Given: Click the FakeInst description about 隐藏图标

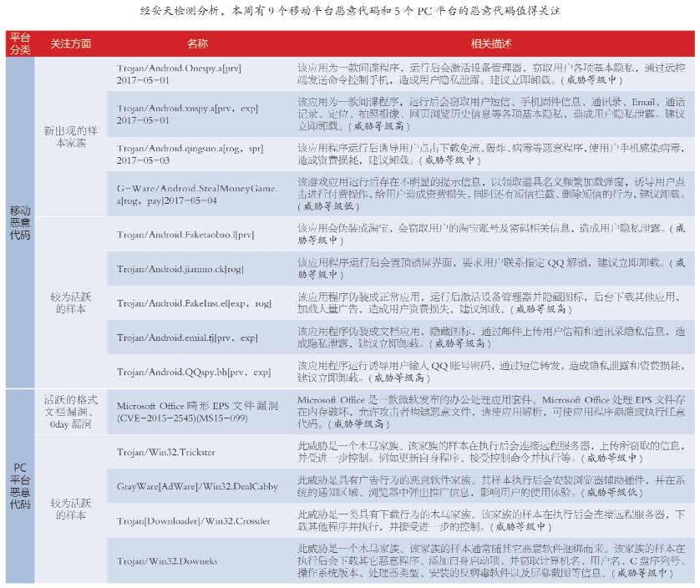Looking at the screenshot, I should coord(491,303).
